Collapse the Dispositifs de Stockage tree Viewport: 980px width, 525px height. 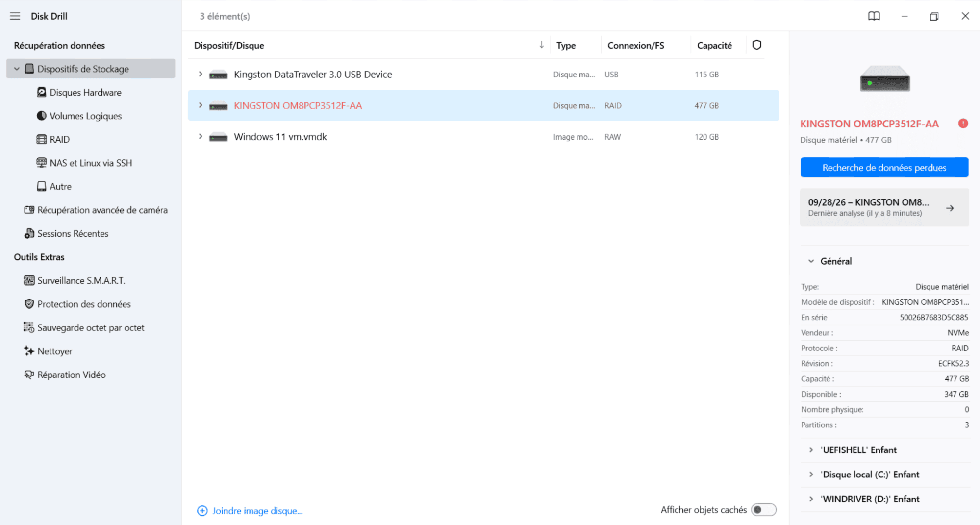pyautogui.click(x=17, y=69)
